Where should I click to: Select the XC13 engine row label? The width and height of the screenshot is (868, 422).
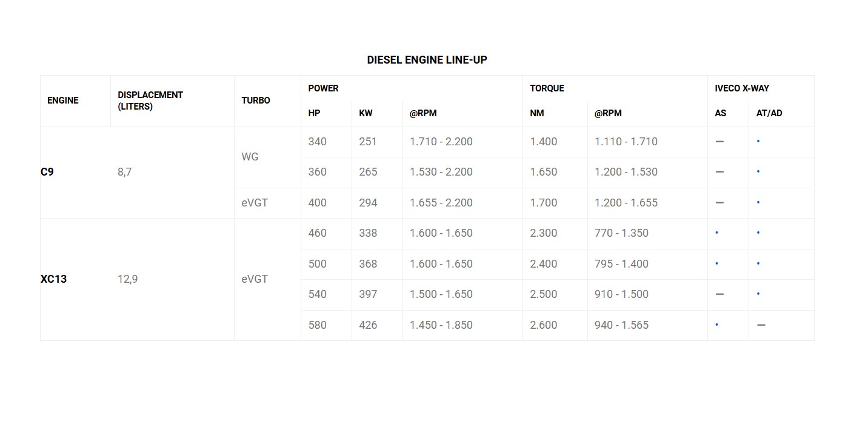(53, 279)
